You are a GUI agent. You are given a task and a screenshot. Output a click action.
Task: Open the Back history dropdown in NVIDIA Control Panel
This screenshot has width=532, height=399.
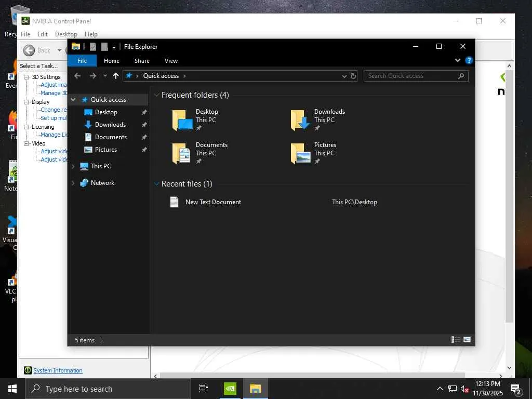coord(60,50)
